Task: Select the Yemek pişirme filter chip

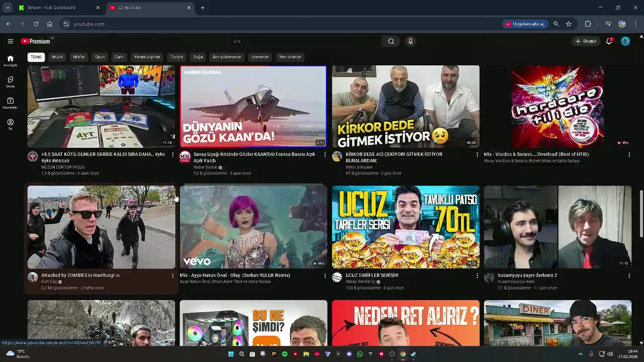Action: [147, 57]
